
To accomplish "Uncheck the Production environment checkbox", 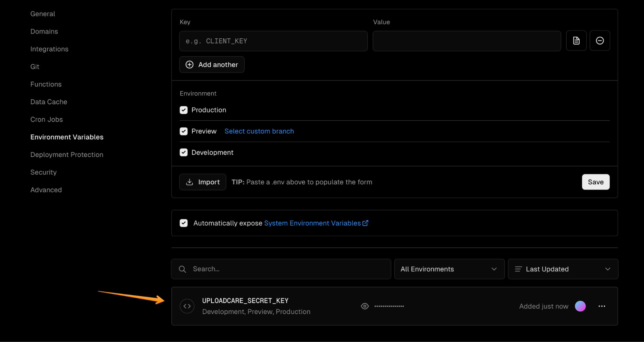I will click(183, 110).
